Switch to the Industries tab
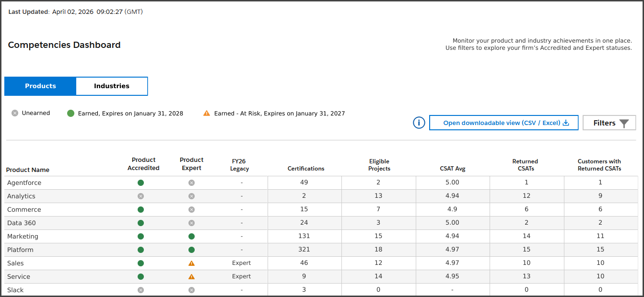The width and height of the screenshot is (644, 297). (x=112, y=86)
